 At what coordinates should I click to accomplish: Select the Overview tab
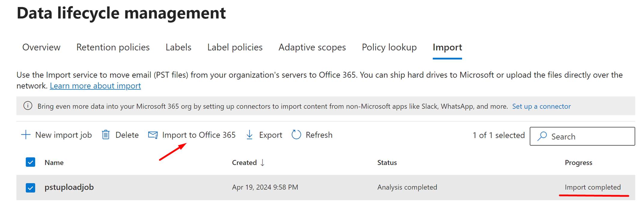[x=41, y=47]
